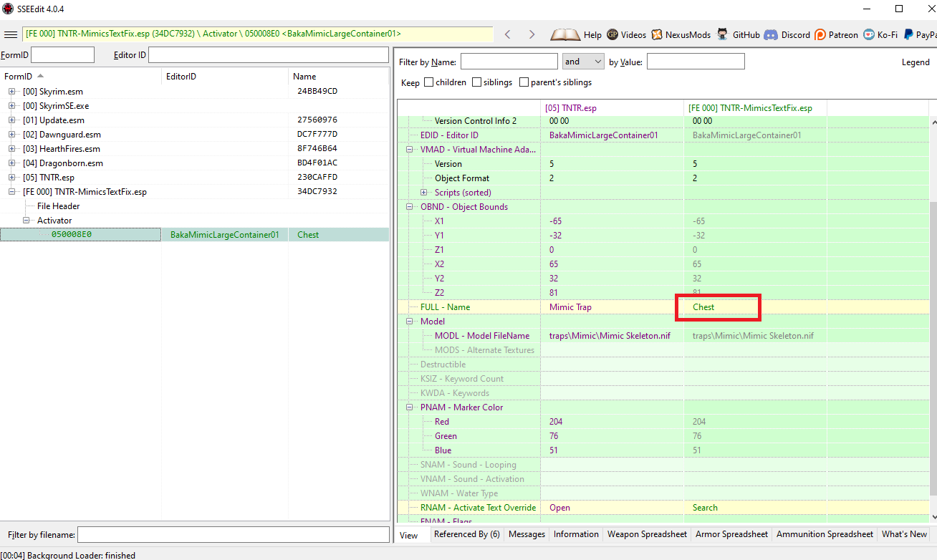Open the Patreon icon link
Viewport: 937px width, 560px height.
[x=820, y=34]
